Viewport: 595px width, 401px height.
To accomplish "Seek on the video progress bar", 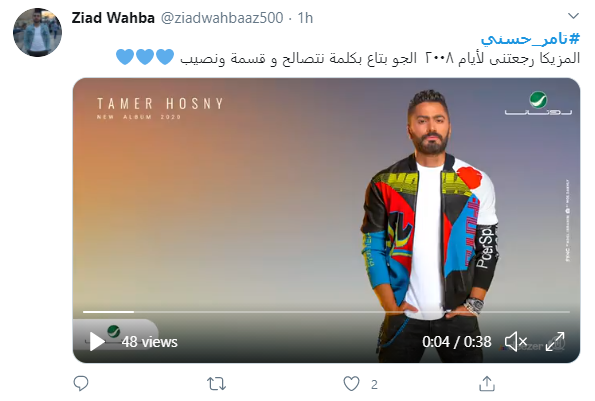I will [x=326, y=312].
